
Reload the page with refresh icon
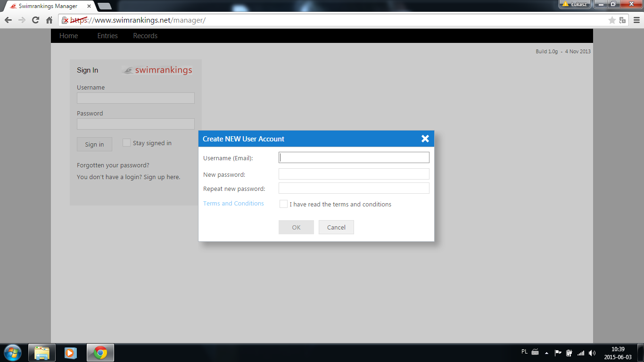click(35, 20)
